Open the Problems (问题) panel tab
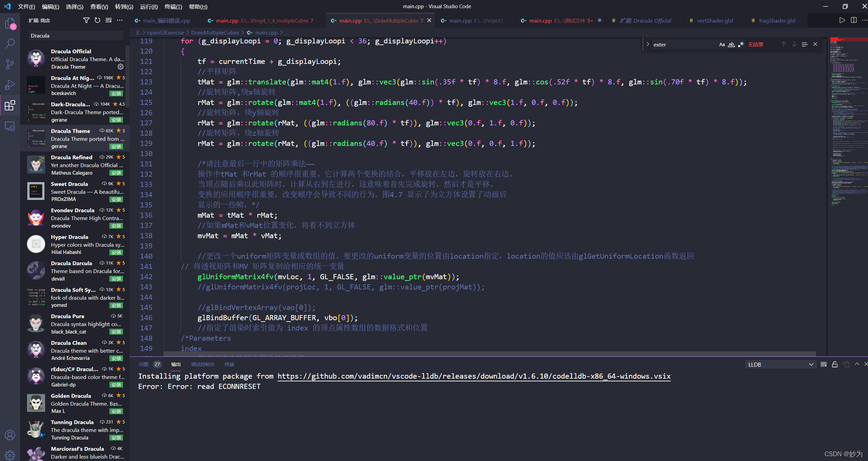868x461 pixels. pos(144,364)
